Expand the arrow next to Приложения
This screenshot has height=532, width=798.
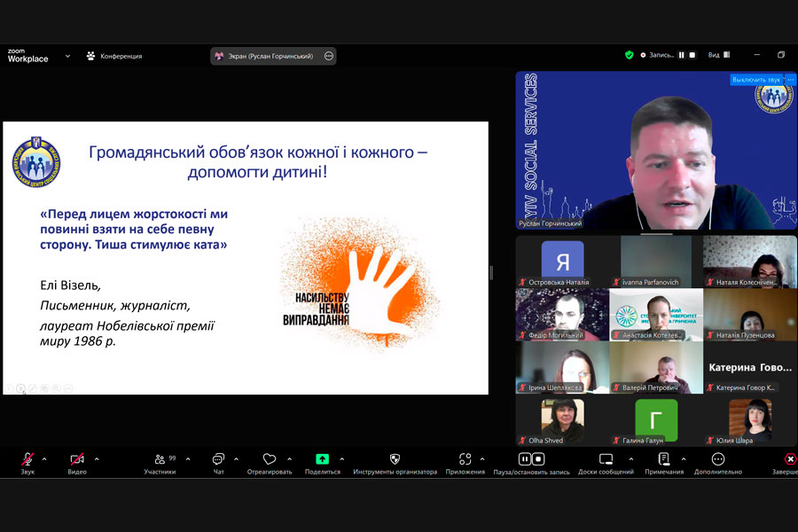tap(482, 459)
